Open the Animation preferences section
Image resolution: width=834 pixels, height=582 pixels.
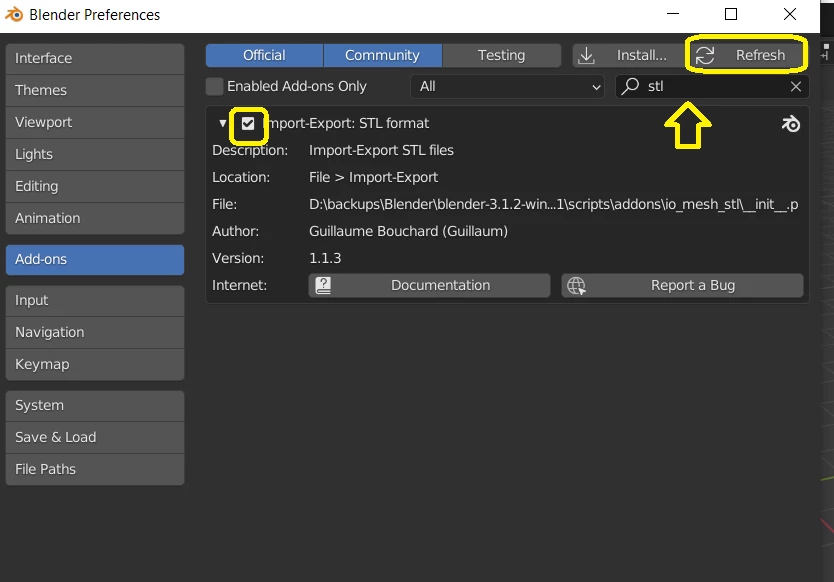(x=95, y=218)
